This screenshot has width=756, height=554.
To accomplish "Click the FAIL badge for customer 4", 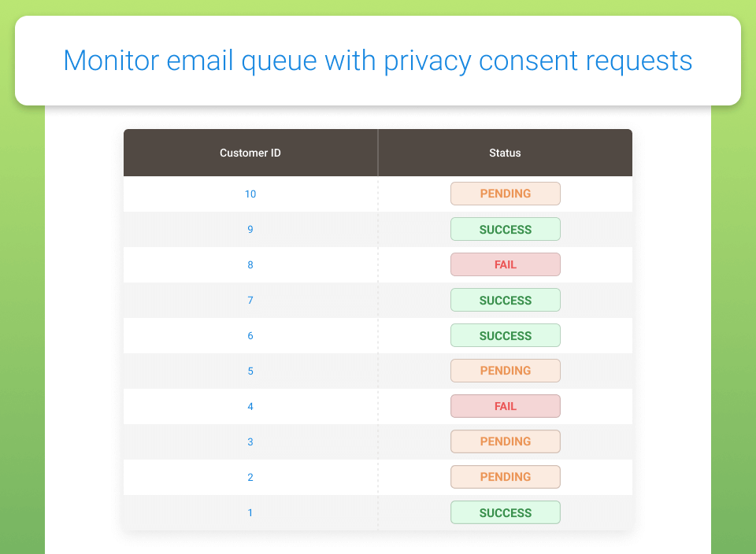I will point(506,406).
